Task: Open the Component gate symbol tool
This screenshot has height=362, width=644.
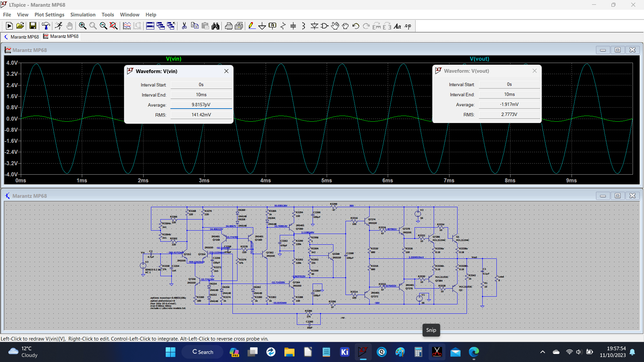Action: click(x=325, y=26)
